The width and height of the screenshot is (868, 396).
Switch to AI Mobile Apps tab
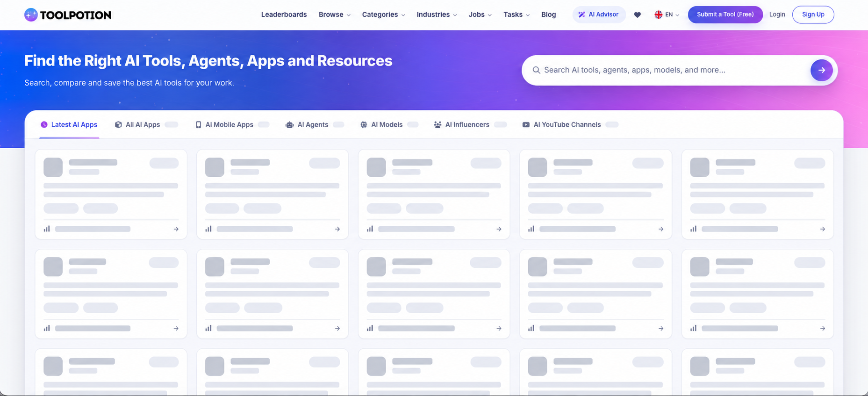232,125
